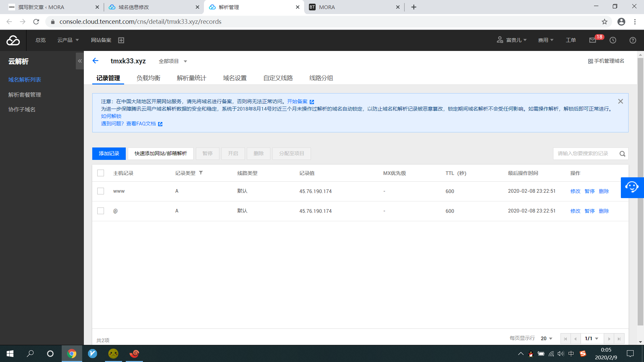
Task: Open the volume control in system tray
Action: click(x=561, y=354)
